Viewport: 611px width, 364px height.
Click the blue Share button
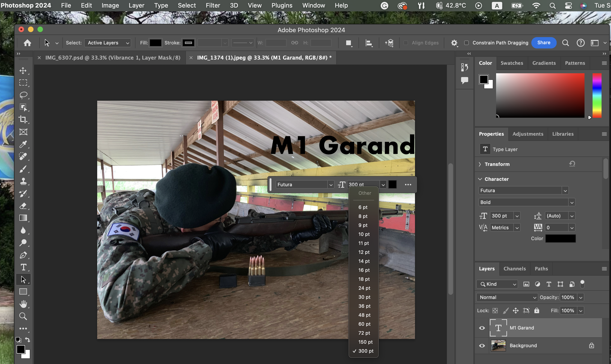click(544, 43)
